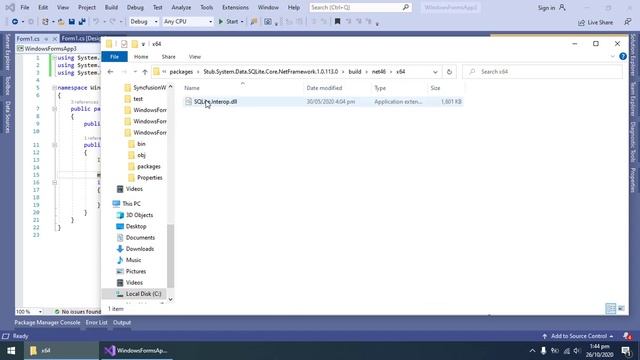Open the Edit menu in Visual Studio

point(43,7)
